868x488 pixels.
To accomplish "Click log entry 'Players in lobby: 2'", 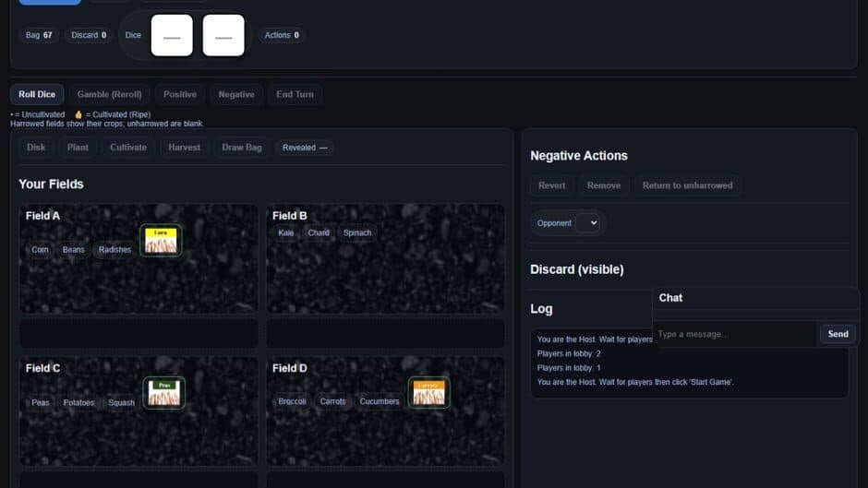I will click(569, 353).
